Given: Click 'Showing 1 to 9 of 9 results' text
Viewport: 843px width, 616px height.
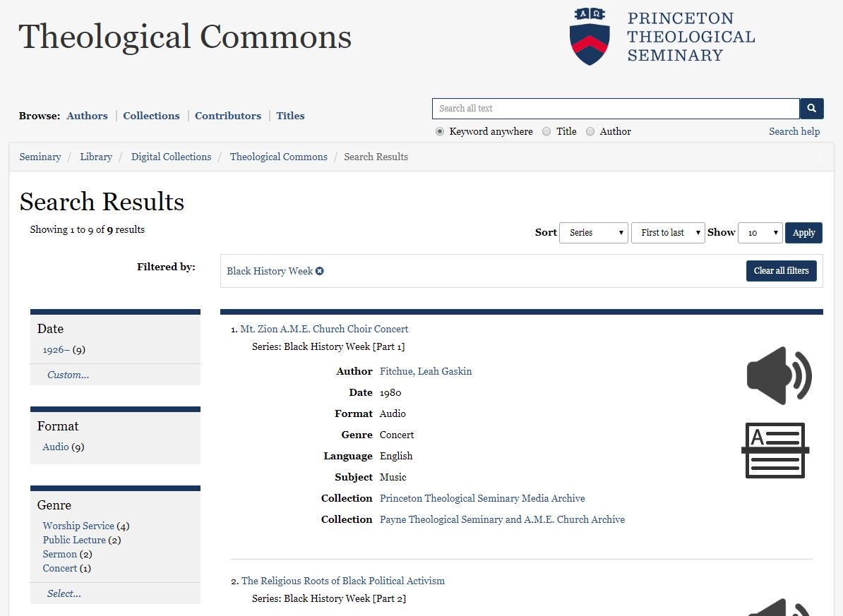Looking at the screenshot, I should pos(87,229).
